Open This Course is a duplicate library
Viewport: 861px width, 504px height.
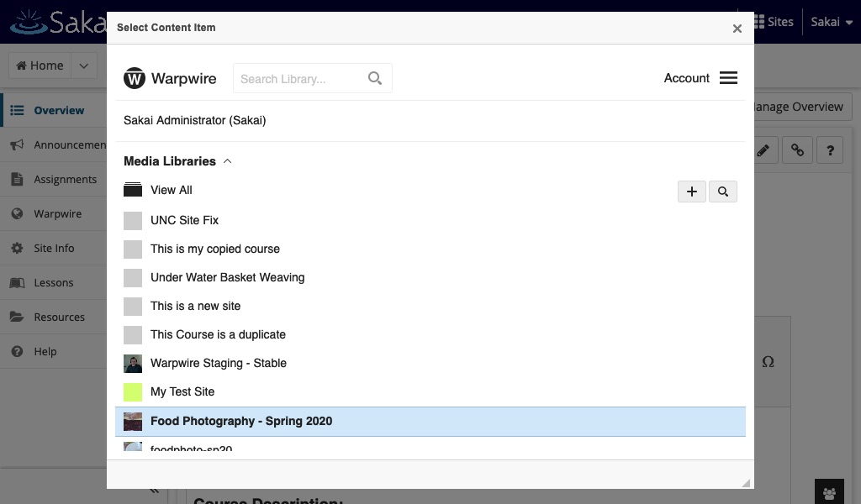tap(218, 334)
